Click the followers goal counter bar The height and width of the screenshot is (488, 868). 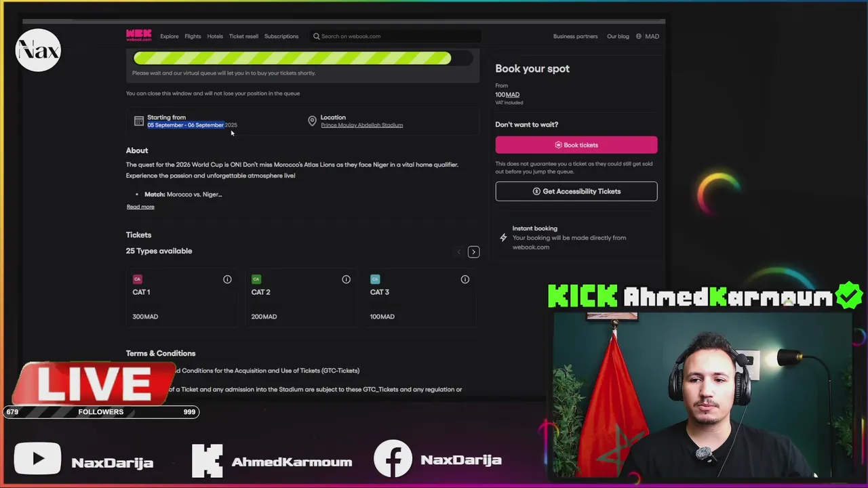[100, 412]
